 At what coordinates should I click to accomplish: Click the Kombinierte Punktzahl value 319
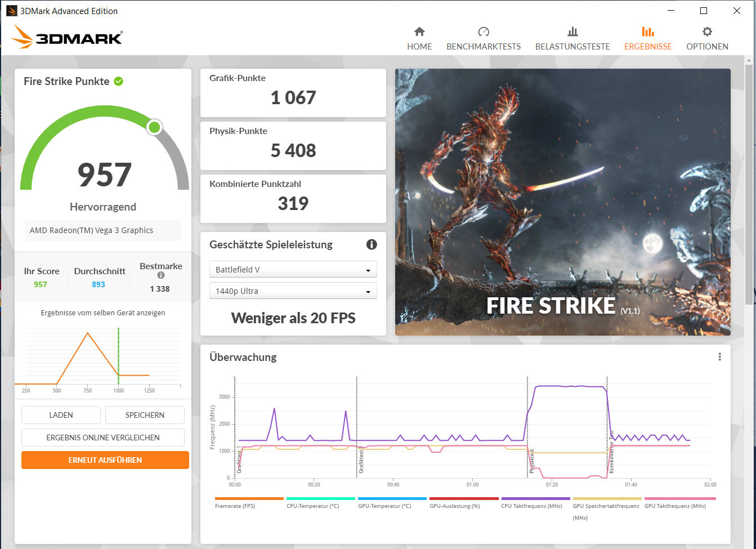click(x=293, y=203)
